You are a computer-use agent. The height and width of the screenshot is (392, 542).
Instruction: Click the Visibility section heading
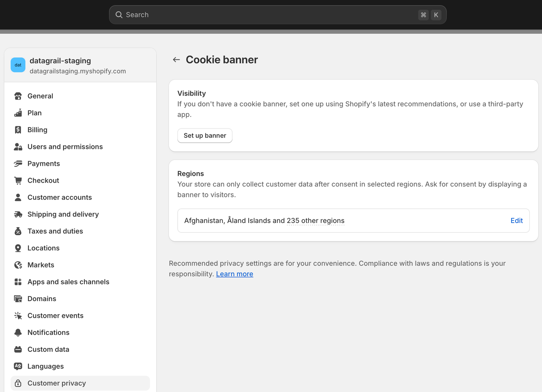point(191,93)
